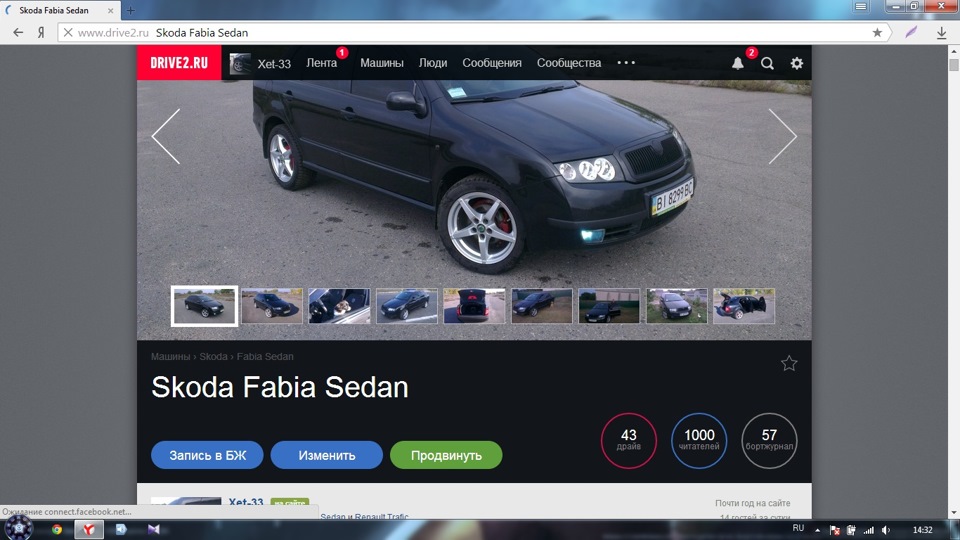Screen dimensions: 960x540
Task: Follow the Машины breadcrumb link
Action: point(170,356)
